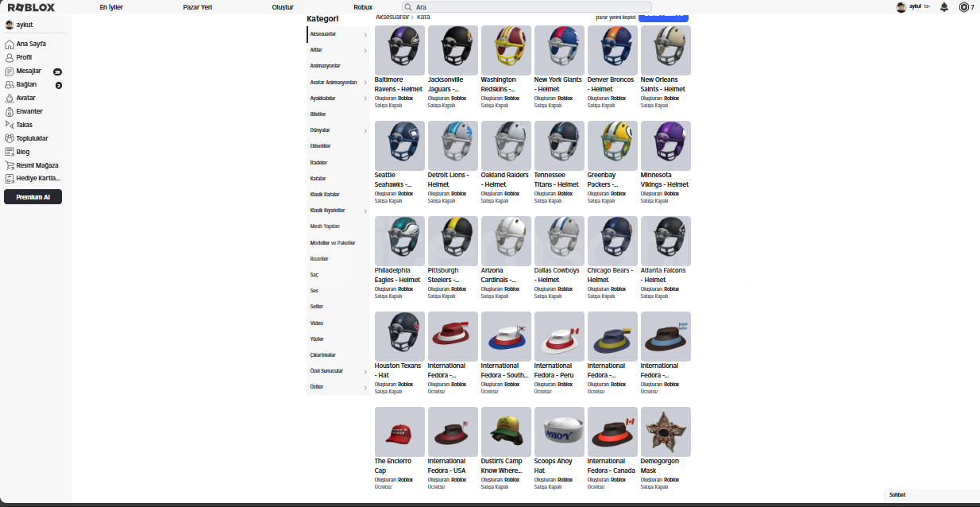Image resolution: width=980 pixels, height=507 pixels.
Task: Click the aykut avatar in top bar
Action: pyautogui.click(x=901, y=7)
